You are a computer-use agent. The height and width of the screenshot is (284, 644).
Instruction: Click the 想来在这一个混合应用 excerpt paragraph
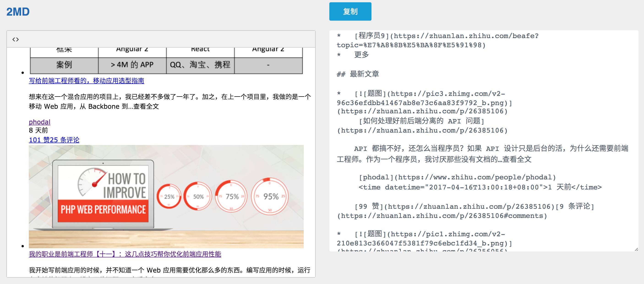pos(170,101)
